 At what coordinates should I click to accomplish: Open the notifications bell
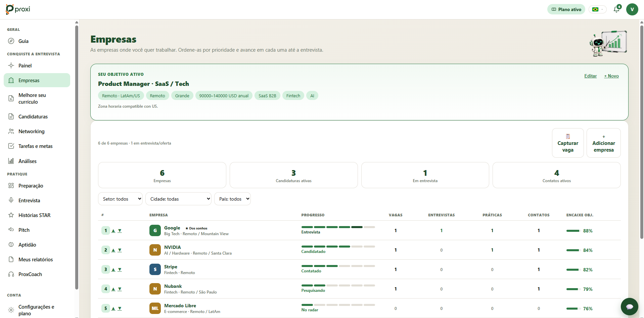(x=616, y=9)
